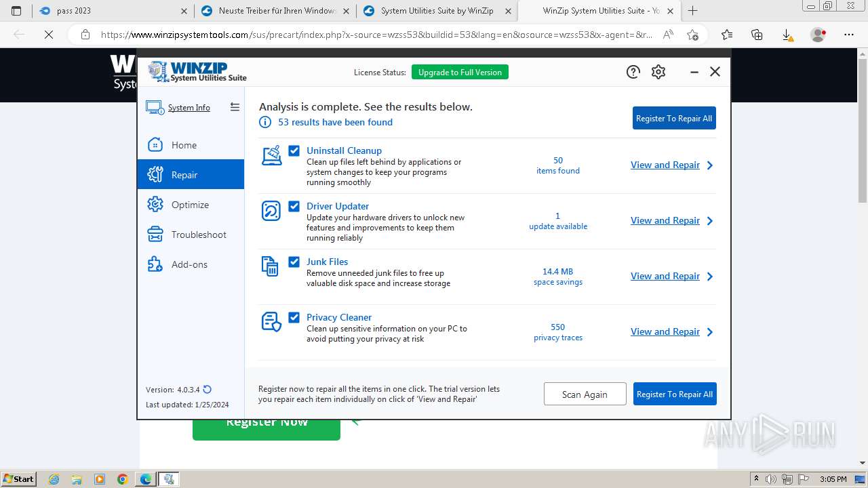Open WinZip settings gear icon
This screenshot has width=868, height=488.
(x=658, y=72)
